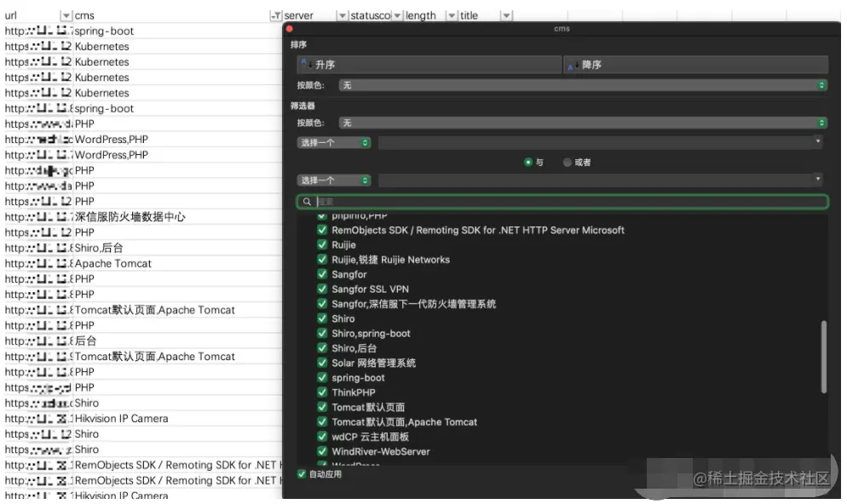Select the 或者 radio button
This screenshot has height=504, width=847.
pyautogui.click(x=568, y=162)
